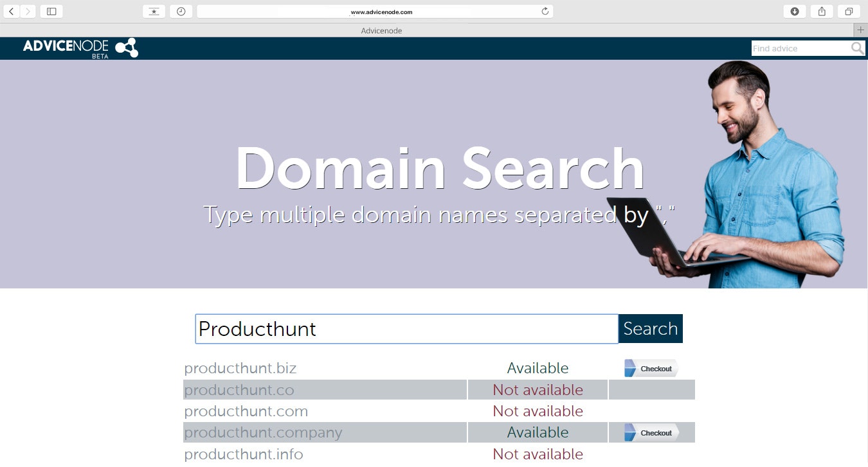Select producthunt.biz domain name
868x467 pixels.
click(x=240, y=368)
